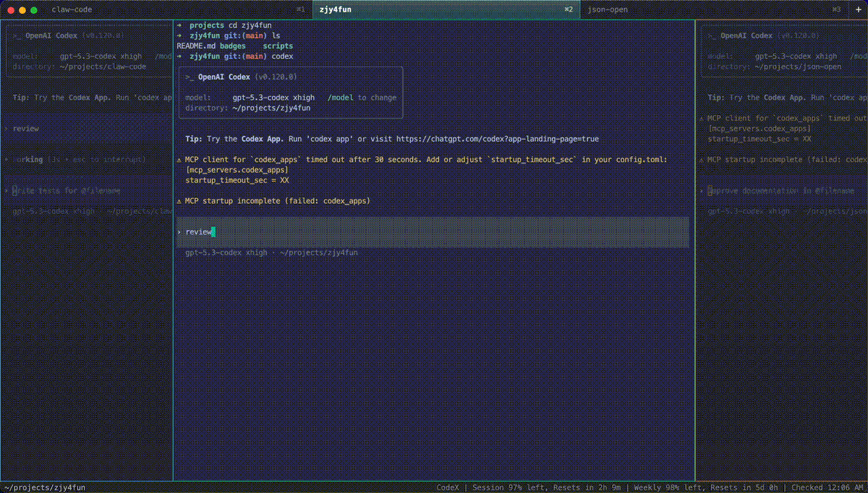Image resolution: width=868 pixels, height=493 pixels.
Task: Click 'CodeX' label in bottom status bar
Action: 448,488
